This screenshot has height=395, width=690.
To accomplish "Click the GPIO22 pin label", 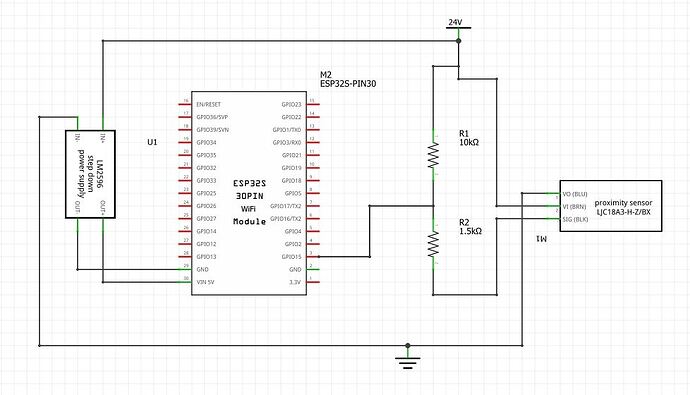I will pos(291,117).
